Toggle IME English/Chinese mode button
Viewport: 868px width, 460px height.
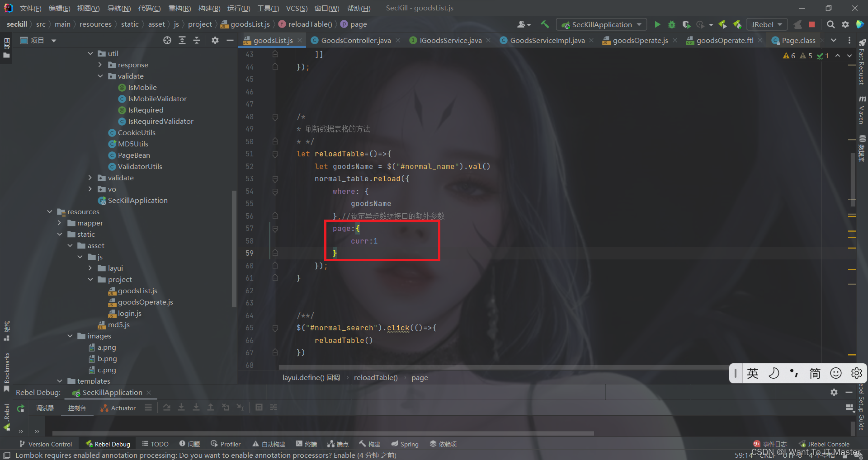pyautogui.click(x=753, y=373)
